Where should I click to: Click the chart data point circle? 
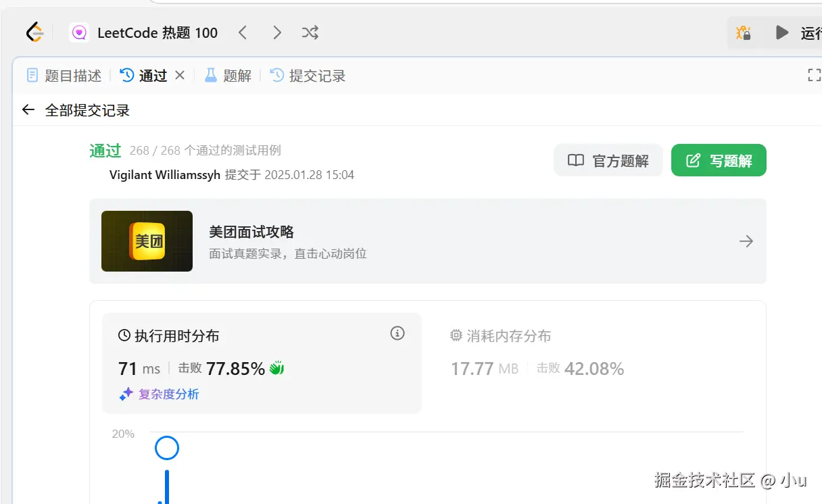[167, 447]
